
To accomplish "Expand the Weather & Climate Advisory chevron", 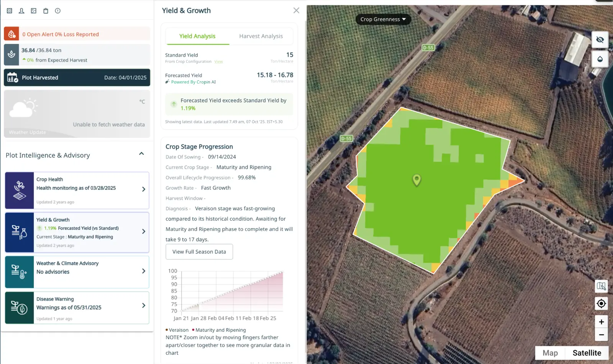I will click(x=144, y=271).
